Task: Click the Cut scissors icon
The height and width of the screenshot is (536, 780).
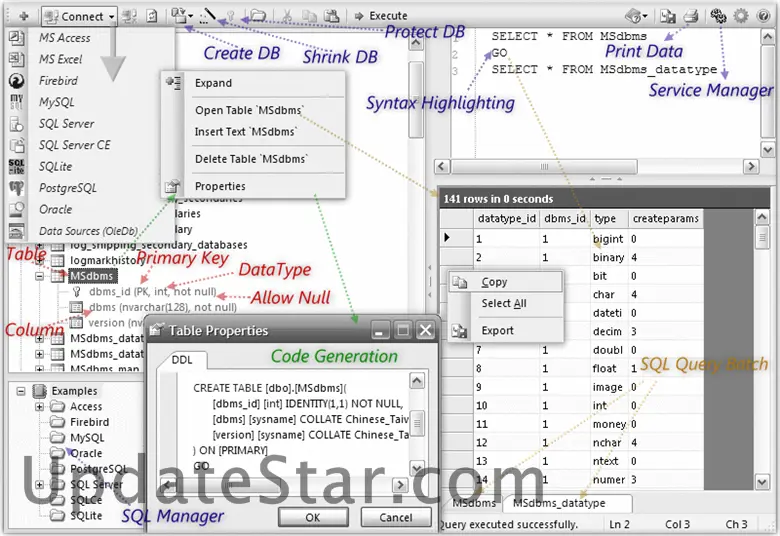Action: point(287,16)
